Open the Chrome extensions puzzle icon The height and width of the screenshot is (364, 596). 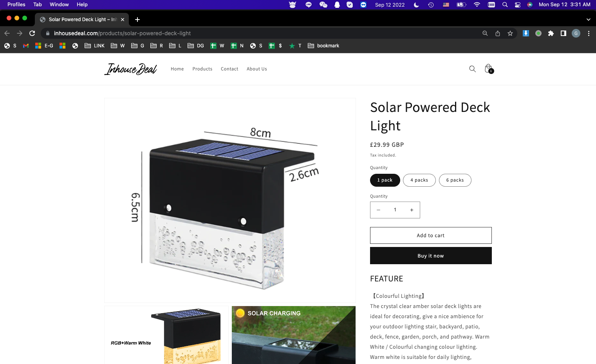coord(551,33)
